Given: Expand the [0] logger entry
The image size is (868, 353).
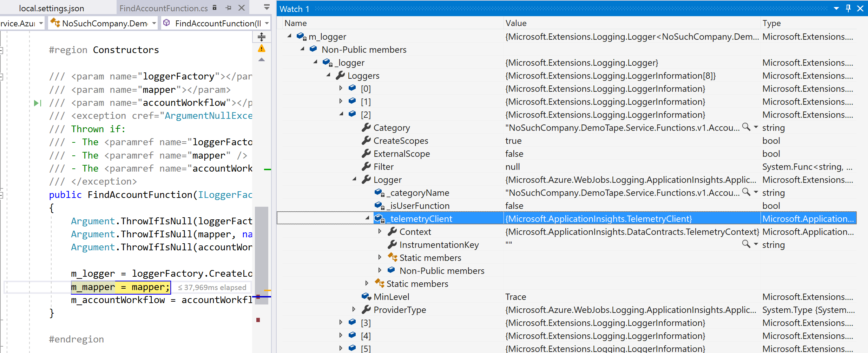Looking at the screenshot, I should click(341, 88).
